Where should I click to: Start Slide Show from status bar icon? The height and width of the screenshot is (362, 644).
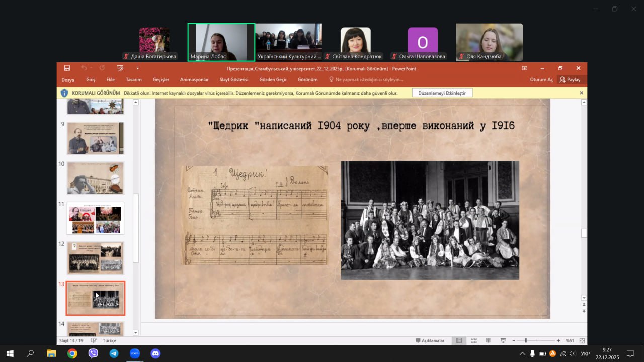click(503, 340)
